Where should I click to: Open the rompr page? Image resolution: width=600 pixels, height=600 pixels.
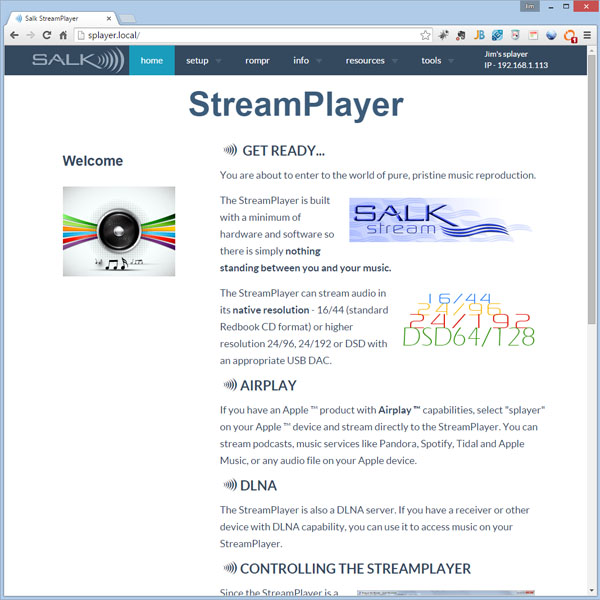tap(257, 60)
